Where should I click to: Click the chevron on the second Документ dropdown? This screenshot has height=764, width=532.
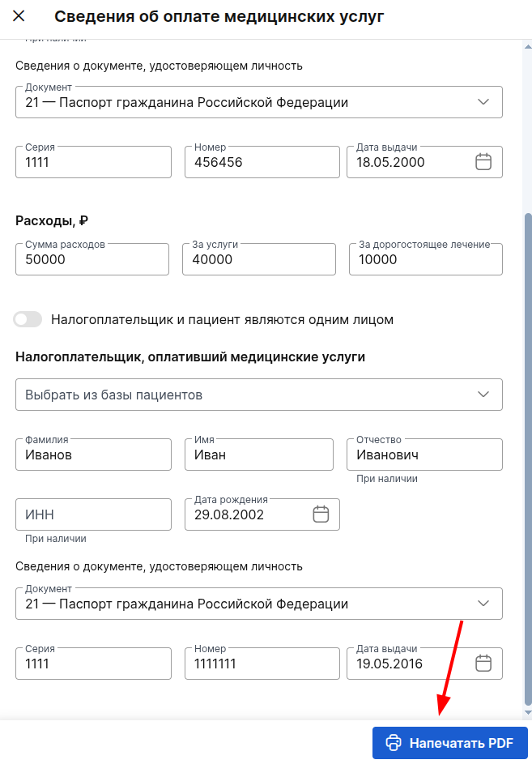point(483,603)
